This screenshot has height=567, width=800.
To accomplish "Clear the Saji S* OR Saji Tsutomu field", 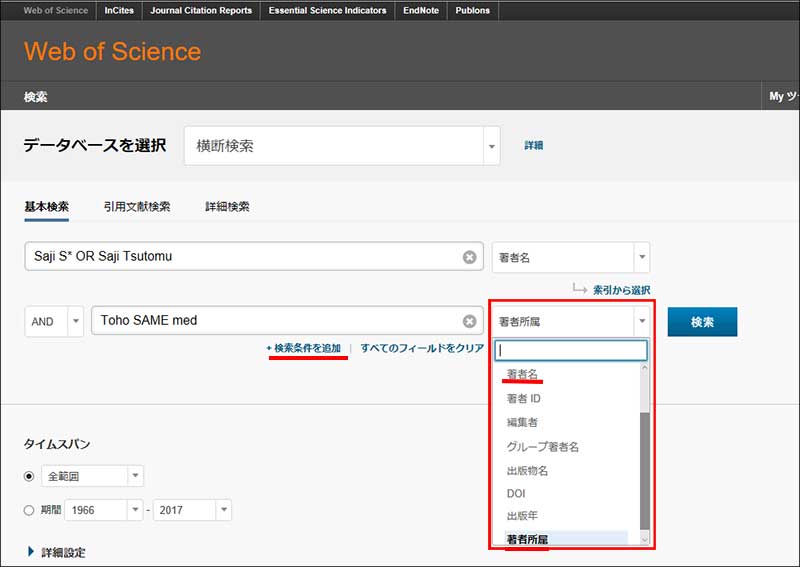I will (469, 257).
